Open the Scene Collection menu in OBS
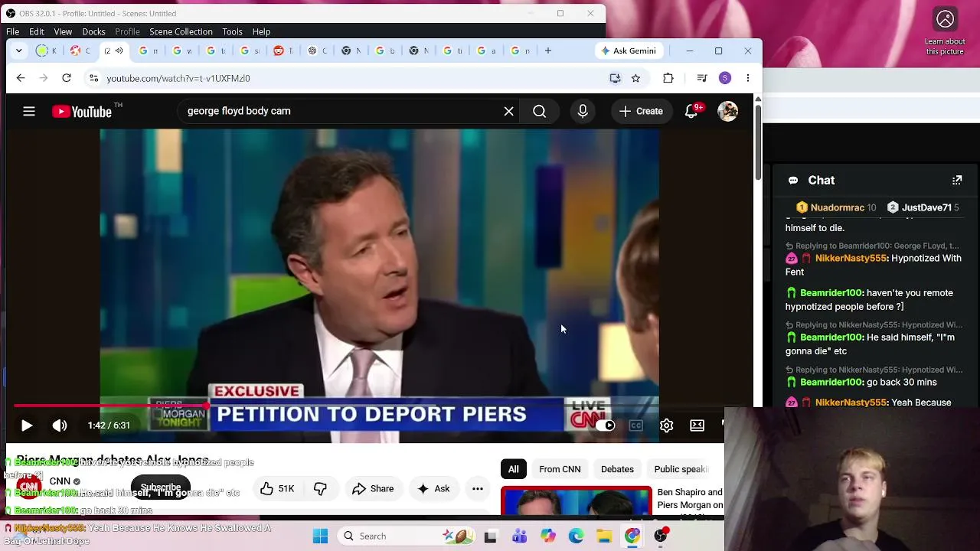The image size is (980, 551). pyautogui.click(x=181, y=31)
